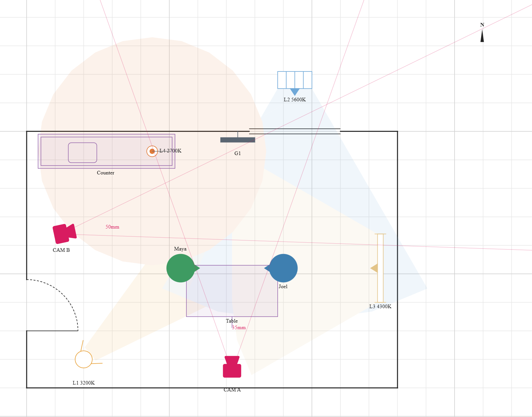Select the G1 flag bar
The height and width of the screenshot is (417, 532).
click(x=238, y=140)
